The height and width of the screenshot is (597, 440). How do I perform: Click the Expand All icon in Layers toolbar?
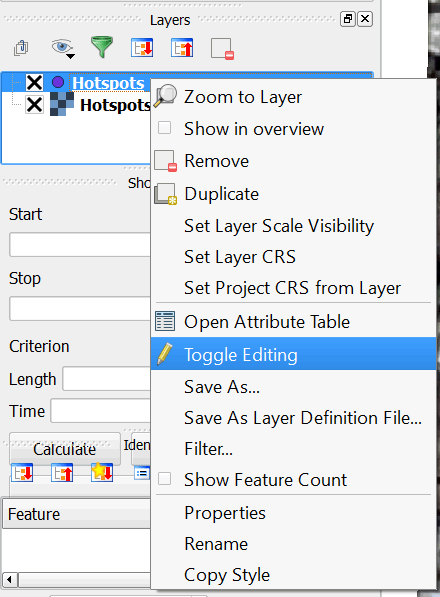pos(142,48)
